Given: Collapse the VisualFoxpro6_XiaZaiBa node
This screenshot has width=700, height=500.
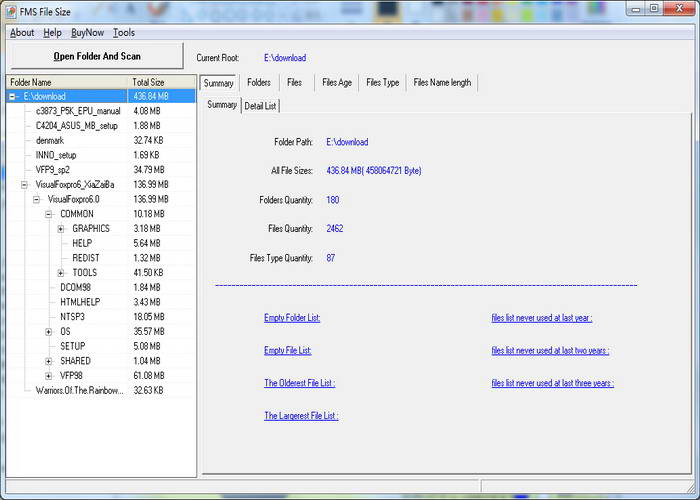Looking at the screenshot, I should point(24,185).
